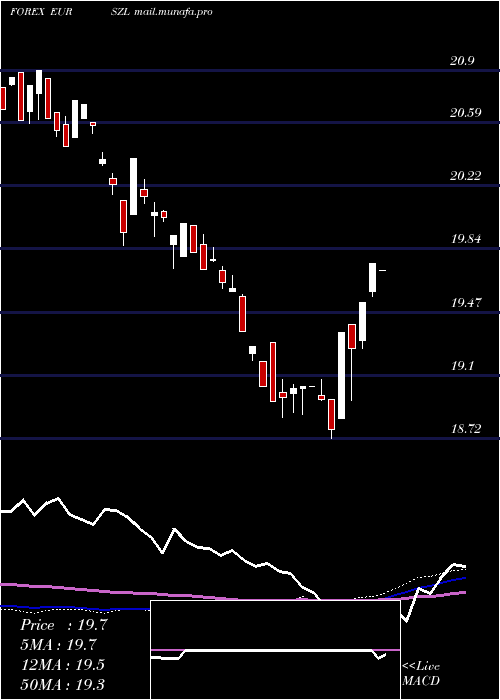Click the 5MA : 19.7 readout
Screen dimensions: 500x700
click(58, 645)
